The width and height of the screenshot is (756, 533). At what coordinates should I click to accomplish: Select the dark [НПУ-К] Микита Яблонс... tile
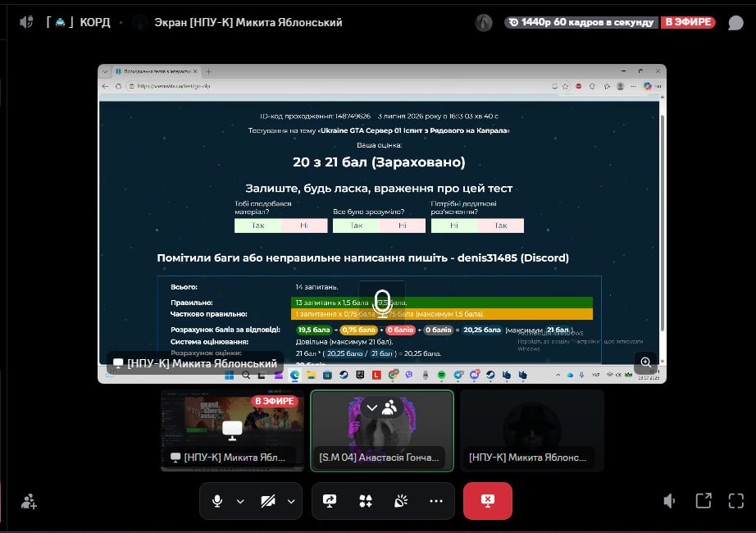click(x=532, y=430)
